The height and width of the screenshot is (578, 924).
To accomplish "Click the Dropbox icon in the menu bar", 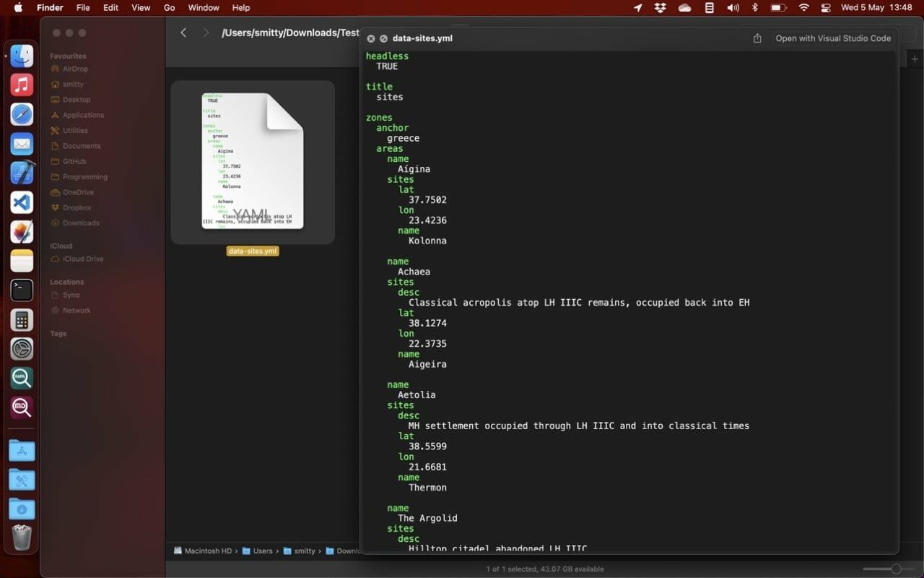I will pyautogui.click(x=660, y=8).
